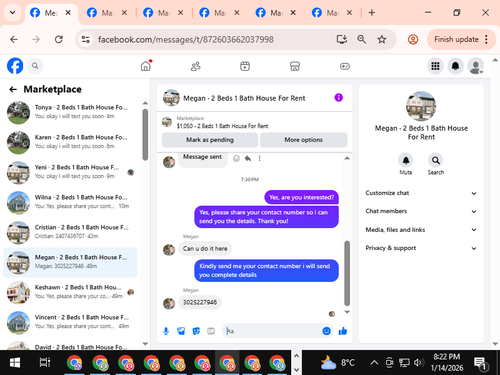Click Mark as pending button
The width and height of the screenshot is (500, 375).
[x=210, y=140]
